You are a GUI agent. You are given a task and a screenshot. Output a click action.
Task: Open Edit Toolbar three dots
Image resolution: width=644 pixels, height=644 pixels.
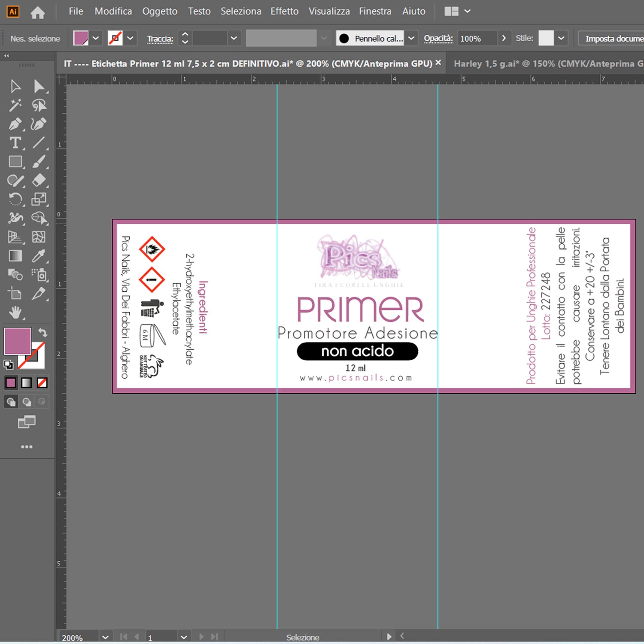[x=27, y=447]
